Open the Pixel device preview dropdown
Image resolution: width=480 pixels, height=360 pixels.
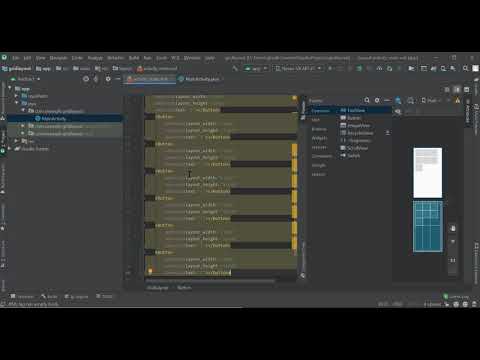[x=431, y=100]
